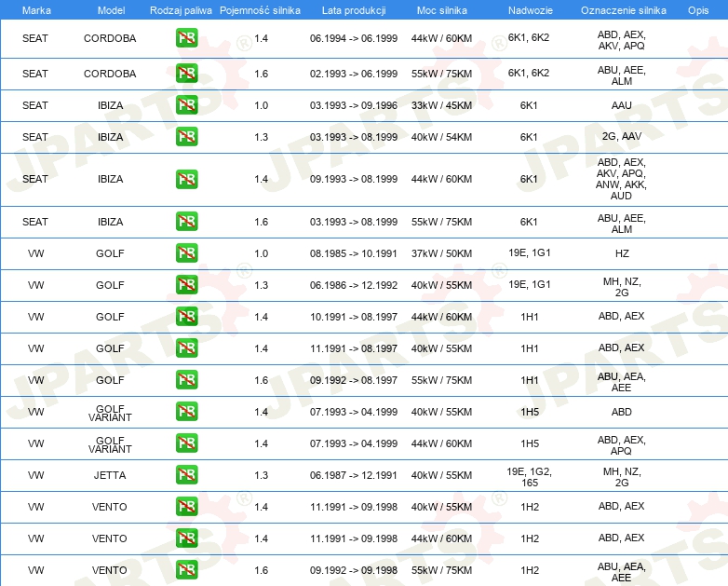The image size is (728, 586).
Task: Click the 1H2 body code in VENTO 1.6 row
Action: 530,570
